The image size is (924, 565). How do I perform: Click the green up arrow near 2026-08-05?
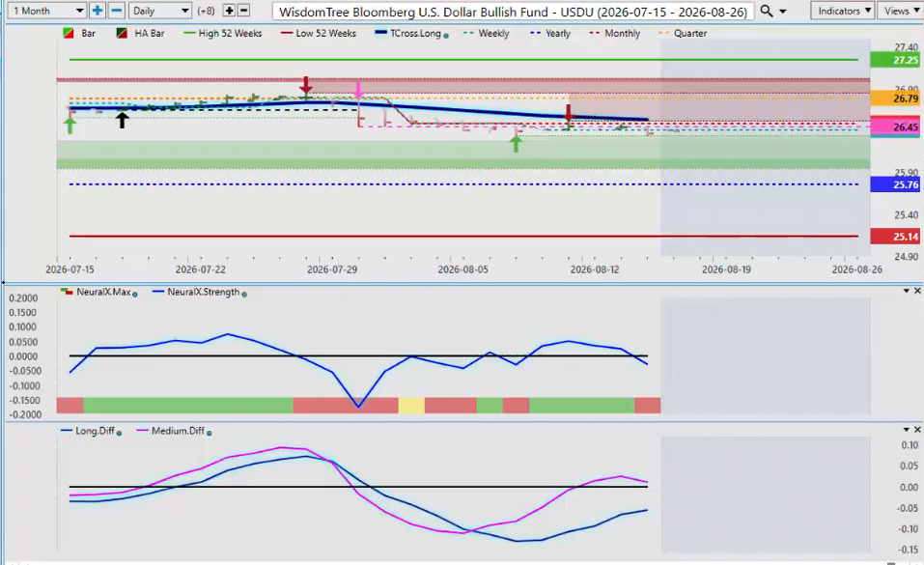(x=516, y=143)
